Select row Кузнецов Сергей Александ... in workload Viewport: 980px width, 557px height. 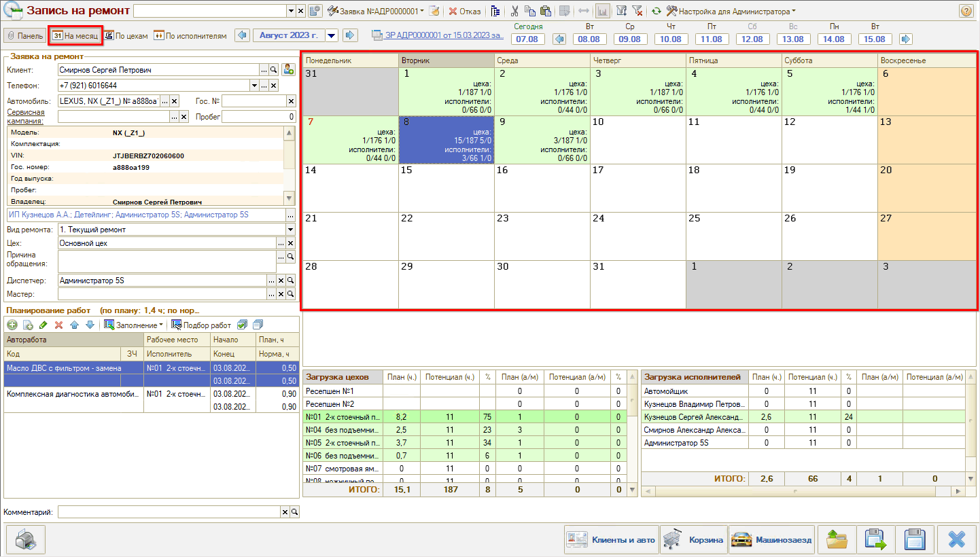tap(803, 416)
